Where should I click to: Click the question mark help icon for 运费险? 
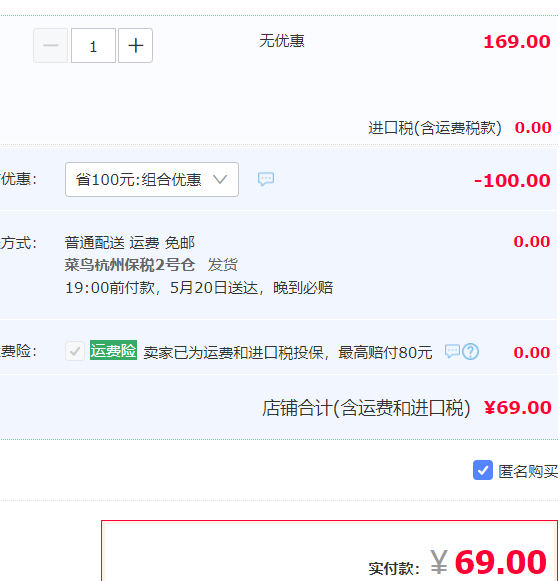(x=471, y=352)
